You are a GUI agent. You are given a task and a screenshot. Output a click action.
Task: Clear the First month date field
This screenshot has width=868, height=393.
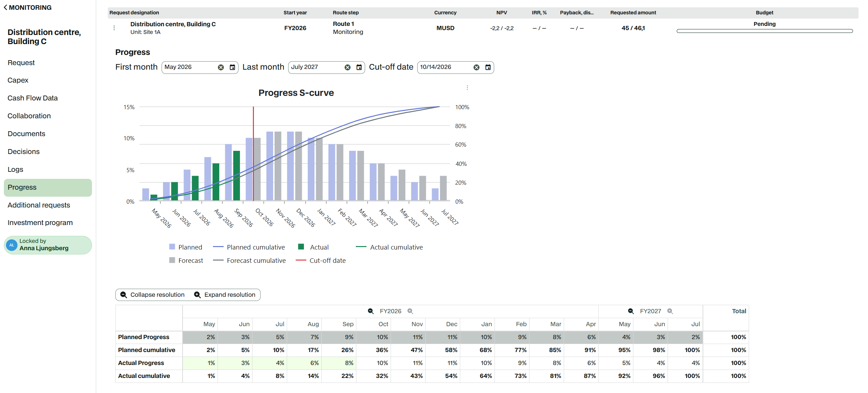[221, 67]
